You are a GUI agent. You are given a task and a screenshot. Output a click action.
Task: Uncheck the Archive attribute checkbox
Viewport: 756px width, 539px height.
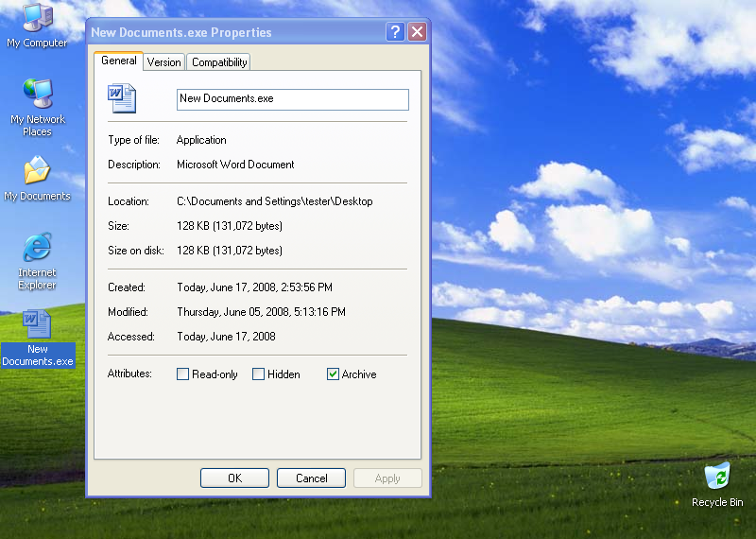coord(333,374)
